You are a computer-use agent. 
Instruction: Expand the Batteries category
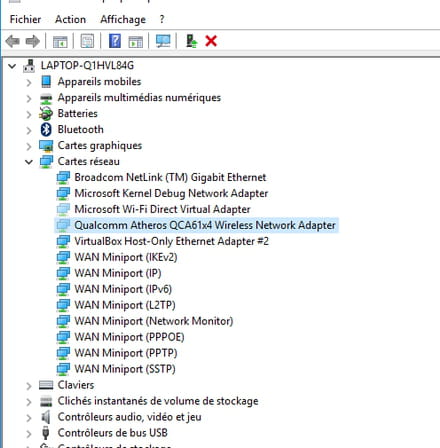[29, 114]
